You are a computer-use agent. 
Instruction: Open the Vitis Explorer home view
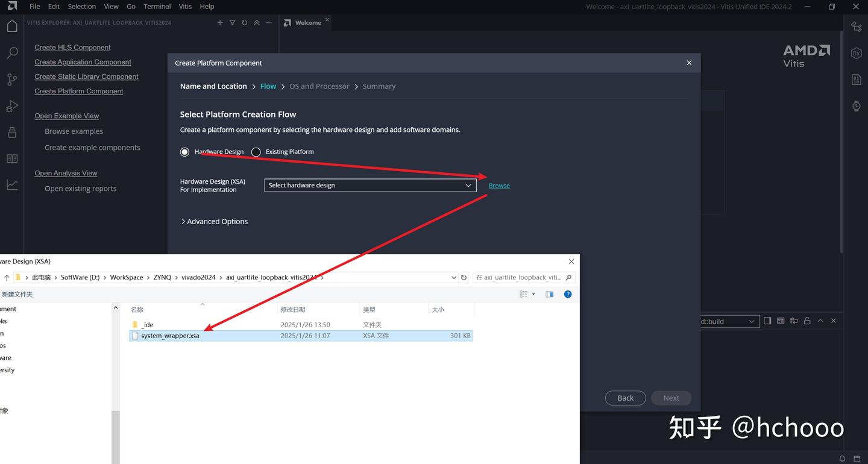(12, 26)
